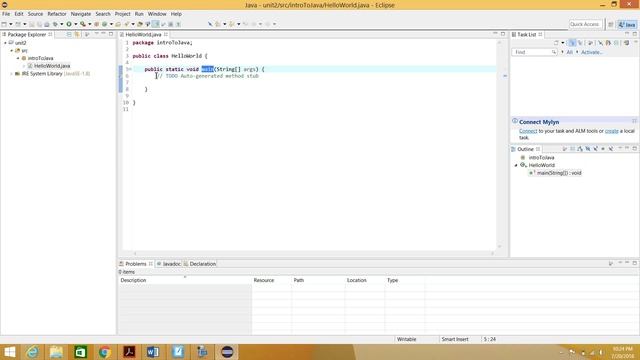Click "Smart Insert" in status bar
640x360 pixels.
pyautogui.click(x=455, y=339)
